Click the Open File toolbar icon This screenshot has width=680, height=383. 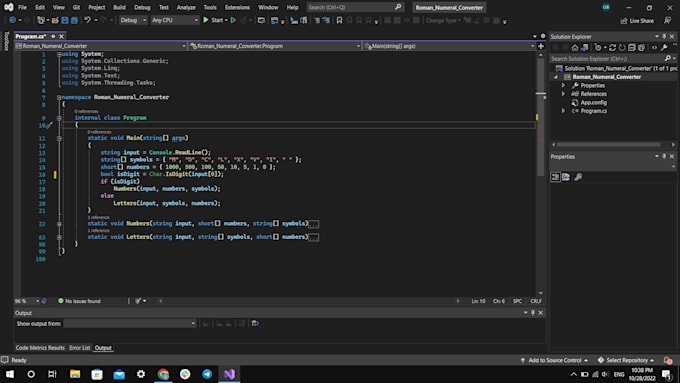[55, 20]
